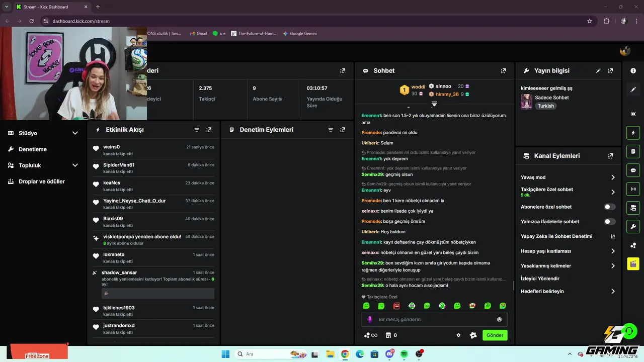Pop out the Kanal Eylemleri panel
The height and width of the screenshot is (362, 644).
pos(610,156)
